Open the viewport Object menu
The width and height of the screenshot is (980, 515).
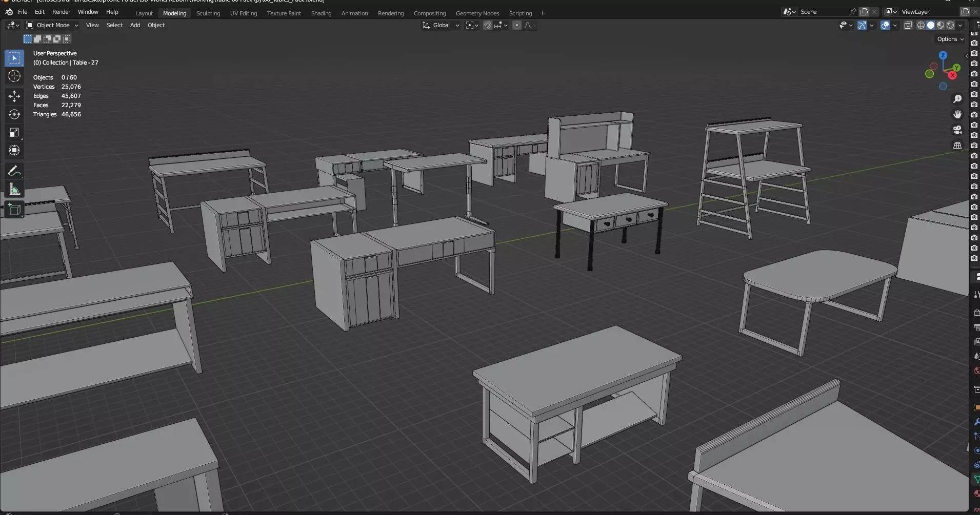156,25
